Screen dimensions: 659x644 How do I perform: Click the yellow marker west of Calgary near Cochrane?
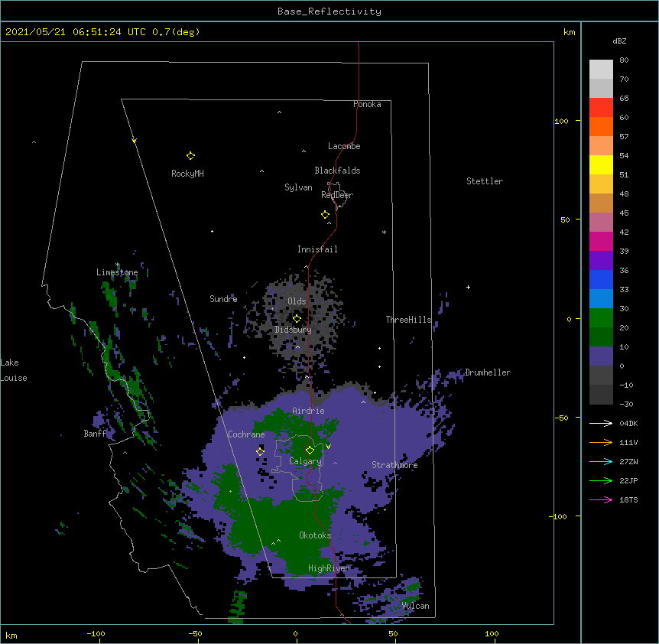tap(260, 451)
